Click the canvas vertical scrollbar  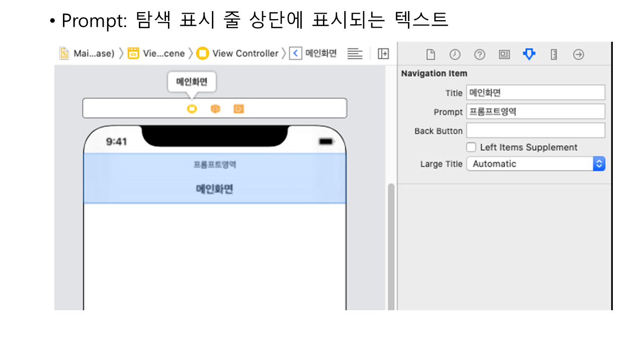pyautogui.click(x=391, y=246)
